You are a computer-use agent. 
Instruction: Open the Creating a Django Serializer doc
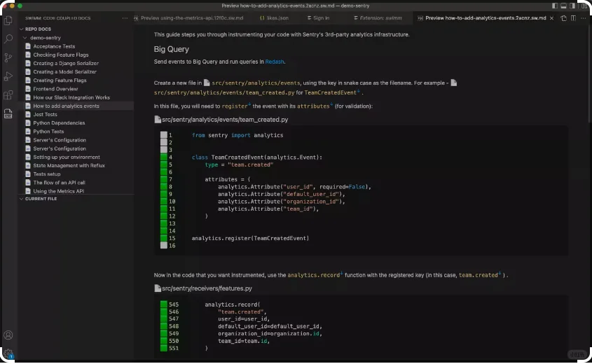click(x=66, y=64)
